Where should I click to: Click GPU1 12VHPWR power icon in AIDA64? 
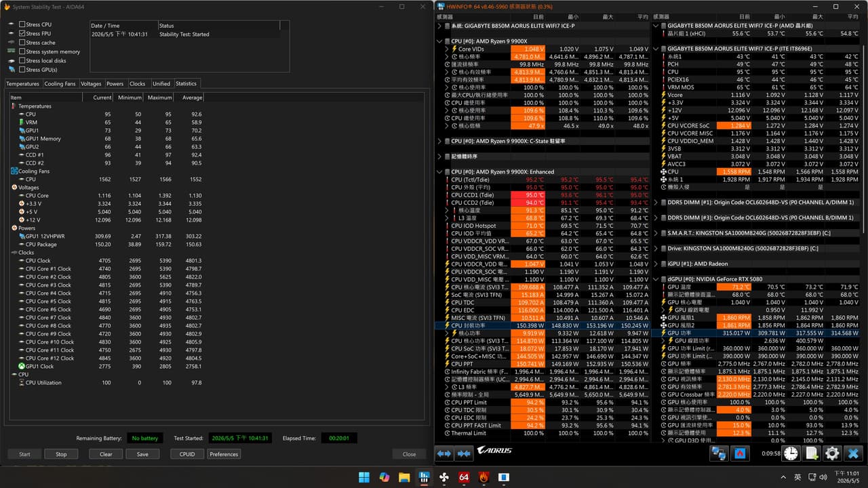21,236
